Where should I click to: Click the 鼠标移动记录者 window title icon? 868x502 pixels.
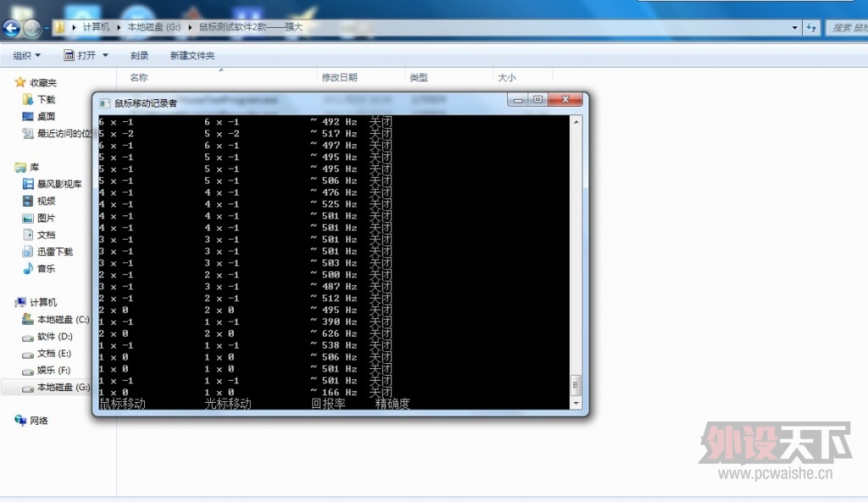click(104, 103)
